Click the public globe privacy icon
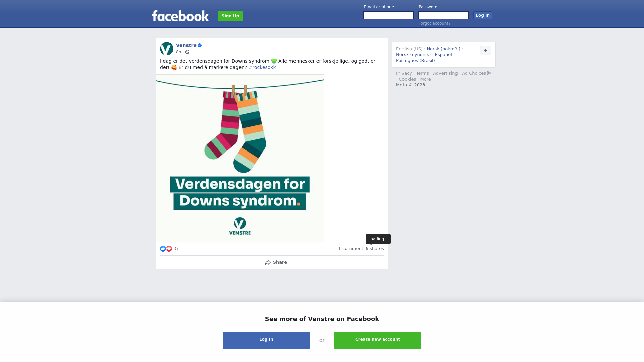The height and width of the screenshot is (362, 644). pyautogui.click(x=187, y=52)
